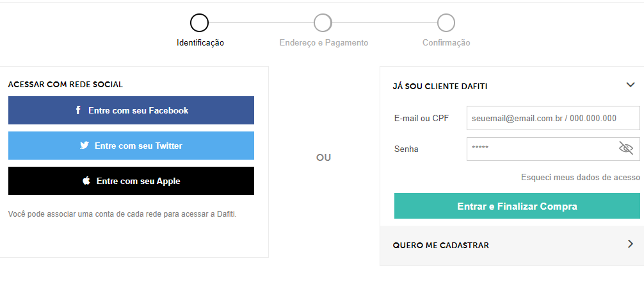Collapse the Já Sou Cliente Dafiti section
The image size is (644, 286).
(630, 85)
